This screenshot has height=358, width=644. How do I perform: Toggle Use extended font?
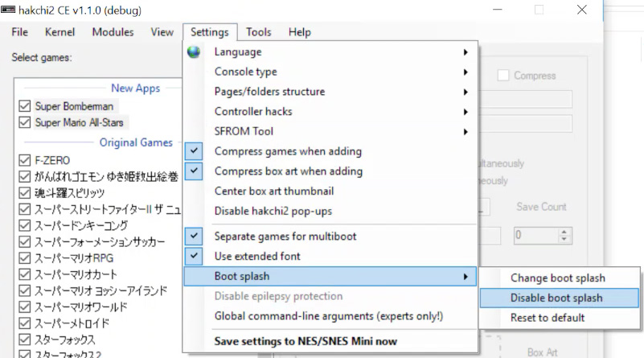point(330,256)
